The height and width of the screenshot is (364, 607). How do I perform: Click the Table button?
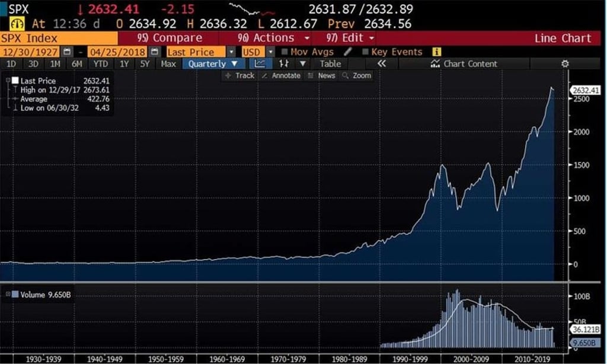330,63
